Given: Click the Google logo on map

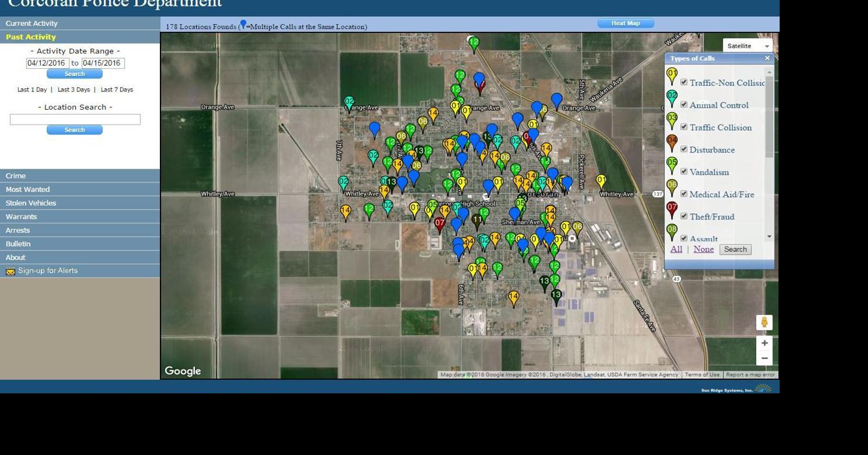Looking at the screenshot, I should (x=183, y=371).
